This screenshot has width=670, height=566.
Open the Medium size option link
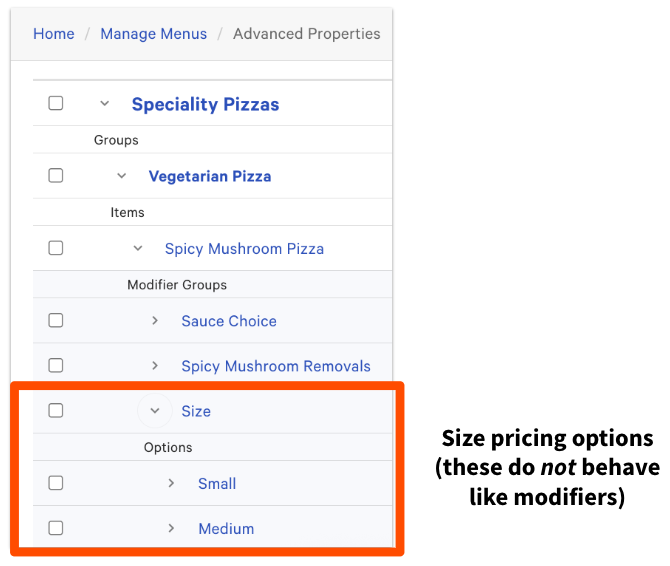tap(226, 528)
